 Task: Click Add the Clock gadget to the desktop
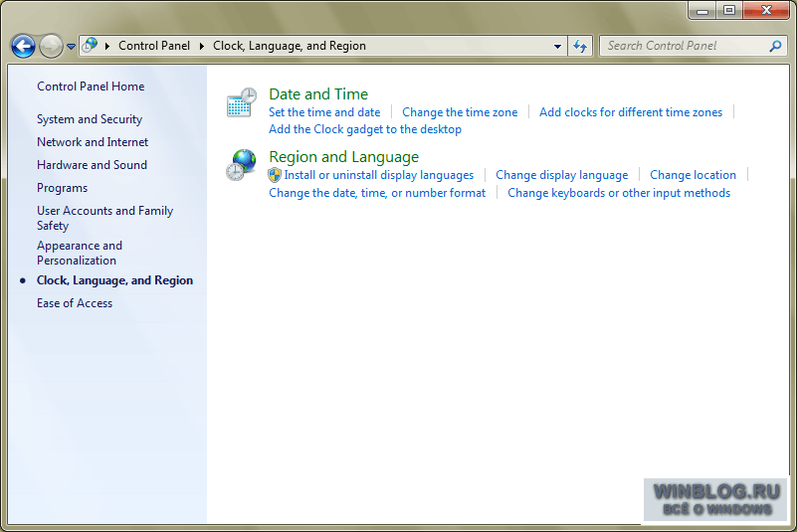pos(365,129)
